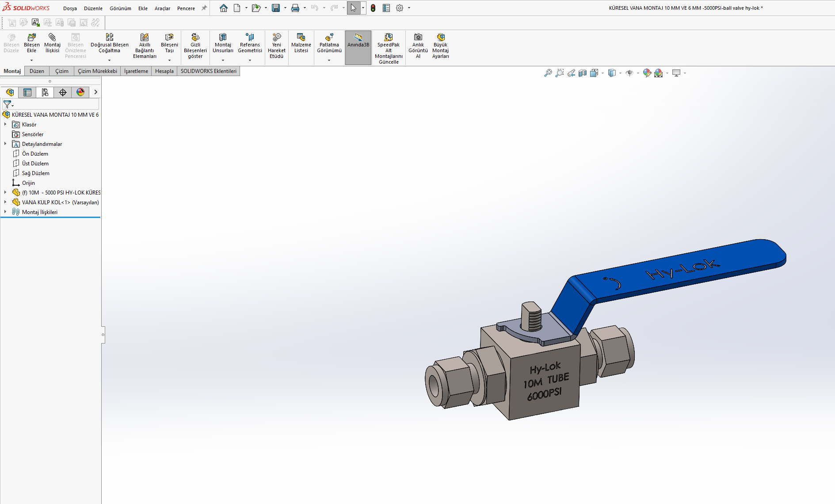Open the ConfigurationManager panel tab
Image resolution: width=835 pixels, height=504 pixels.
[x=45, y=92]
